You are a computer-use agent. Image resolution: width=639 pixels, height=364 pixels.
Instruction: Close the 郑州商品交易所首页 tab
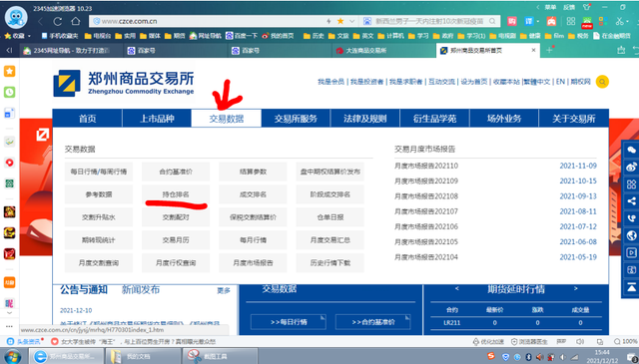pos(533,50)
